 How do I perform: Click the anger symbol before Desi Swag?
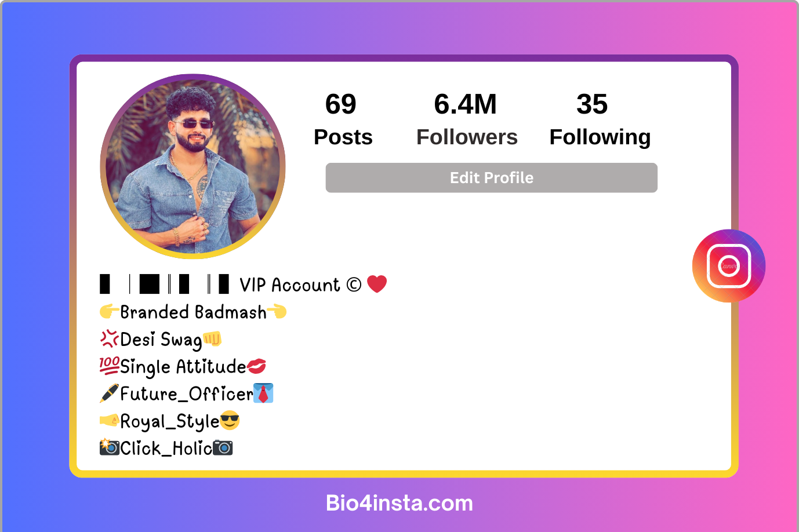[109, 338]
